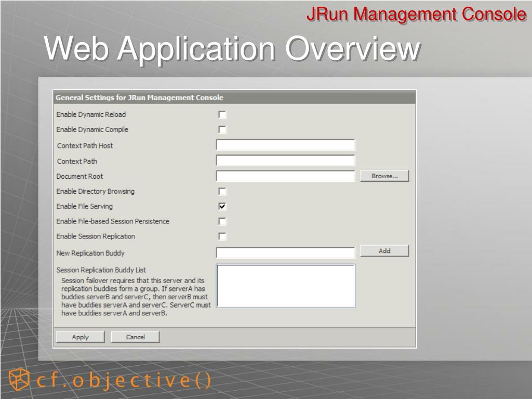Viewport: 532px width, 399px height.
Task: Click the cf.objective() cube logo
Action: coord(19,379)
